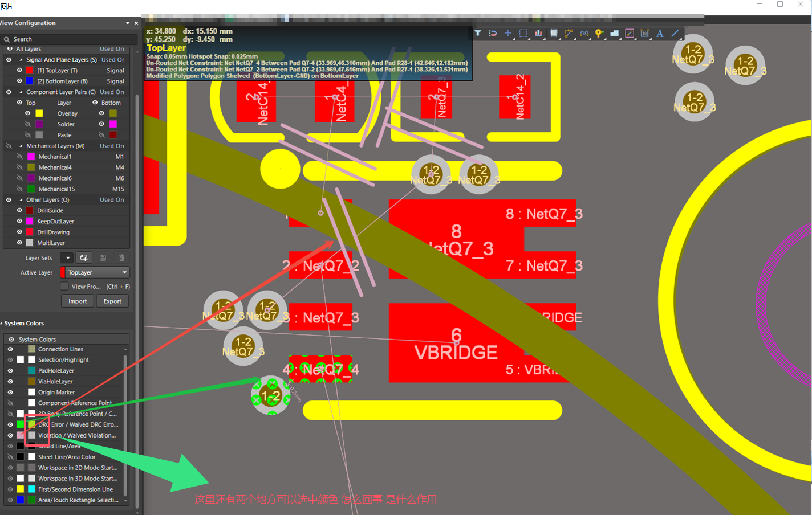Collapse Mechanical Layers group
Image resolution: width=812 pixels, height=515 pixels.
tap(21, 146)
